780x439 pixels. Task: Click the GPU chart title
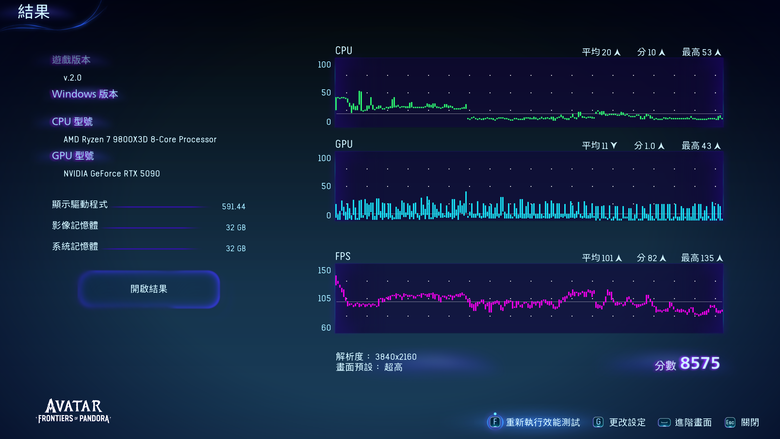click(x=344, y=144)
